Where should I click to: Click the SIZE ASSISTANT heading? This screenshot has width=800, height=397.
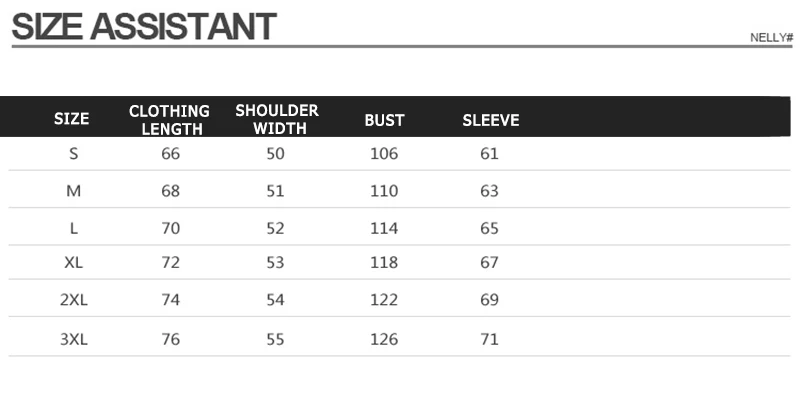(x=144, y=27)
